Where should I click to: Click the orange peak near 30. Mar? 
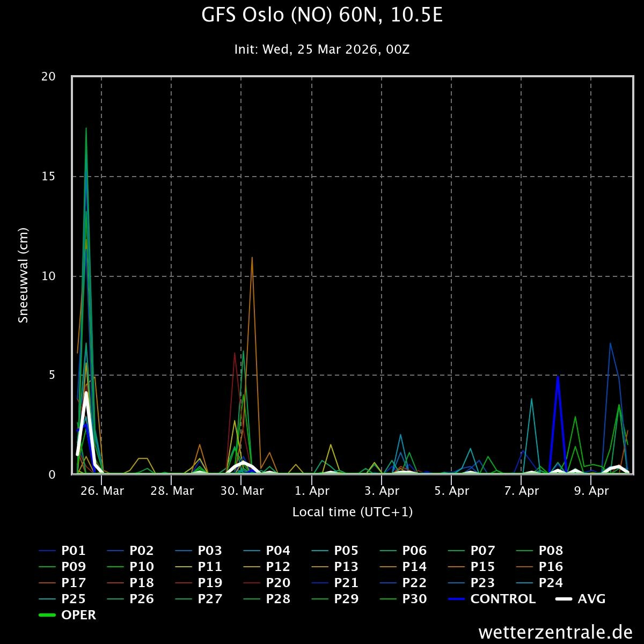252,258
